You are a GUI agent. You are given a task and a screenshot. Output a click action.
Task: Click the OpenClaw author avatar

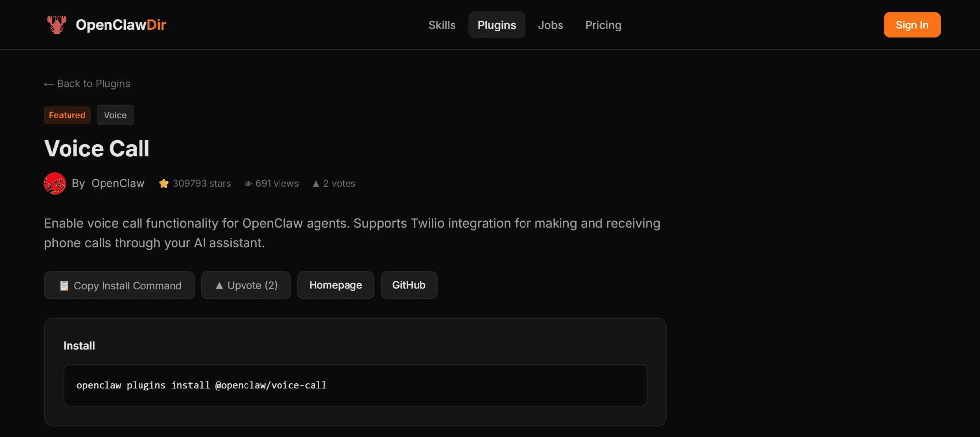pos(55,183)
